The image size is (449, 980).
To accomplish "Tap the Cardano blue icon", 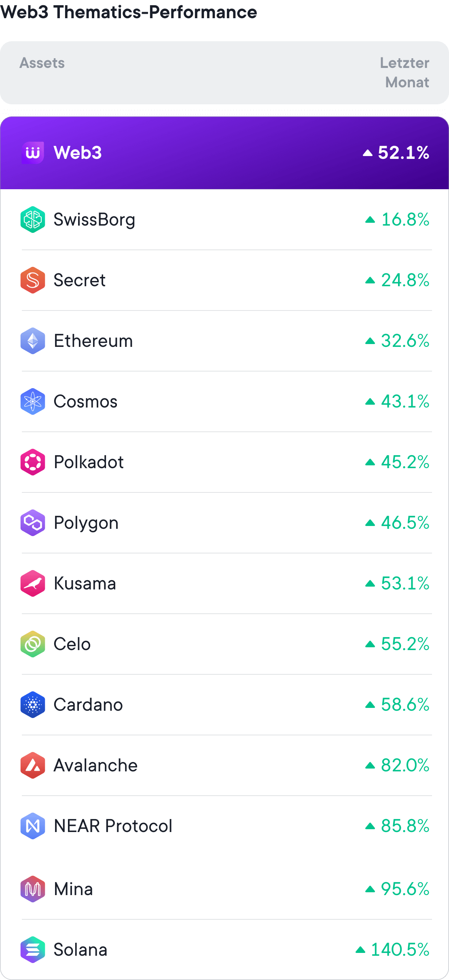I will 33,705.
